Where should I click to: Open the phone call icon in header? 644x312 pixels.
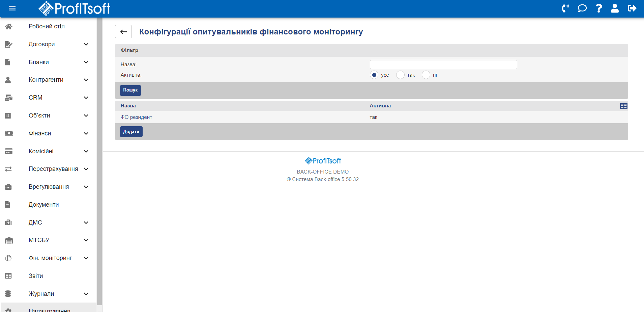565,8
